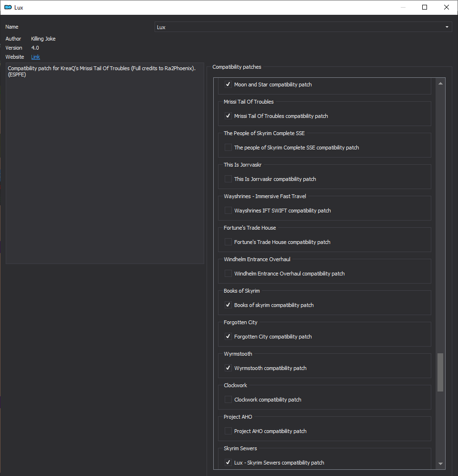The width and height of the screenshot is (458, 476).
Task: Open the Name dropdown showing Lux
Action: pyautogui.click(x=303, y=27)
